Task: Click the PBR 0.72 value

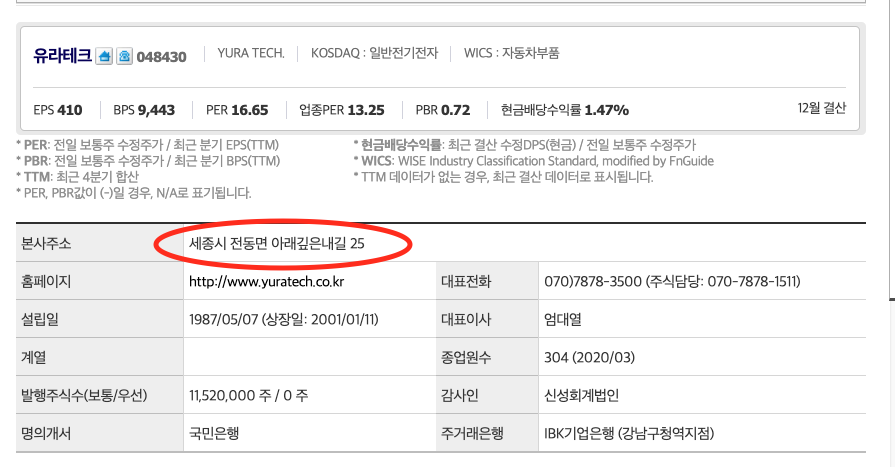Action: 443,110
